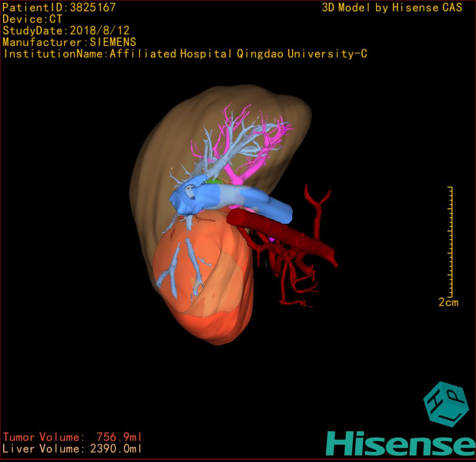This screenshot has height=462, width=476.
Task: Click the large blue vena cava vessel
Action: point(231,199)
